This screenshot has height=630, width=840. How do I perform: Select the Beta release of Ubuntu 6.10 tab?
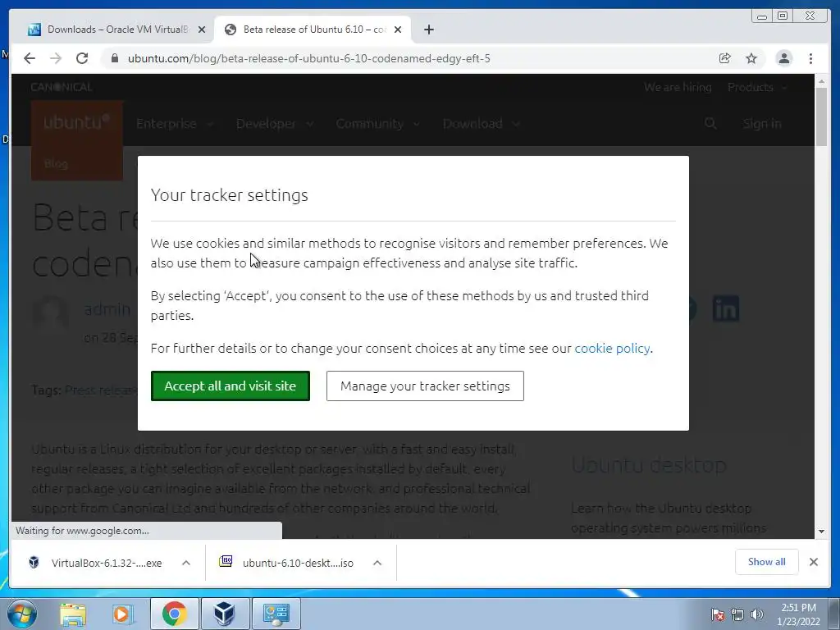[x=313, y=30]
